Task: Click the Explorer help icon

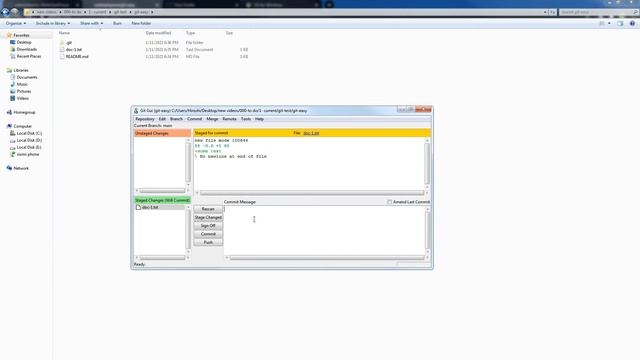Action: click(632, 23)
